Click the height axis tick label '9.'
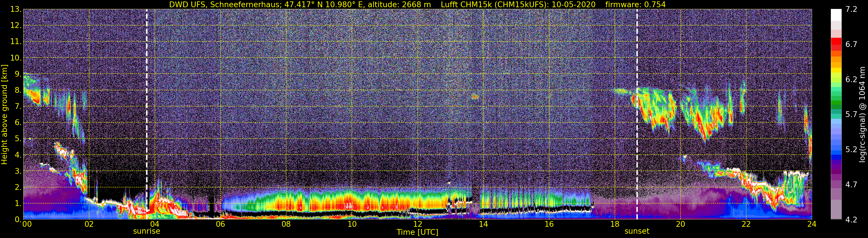The width and height of the screenshot is (868, 238). 18,74
